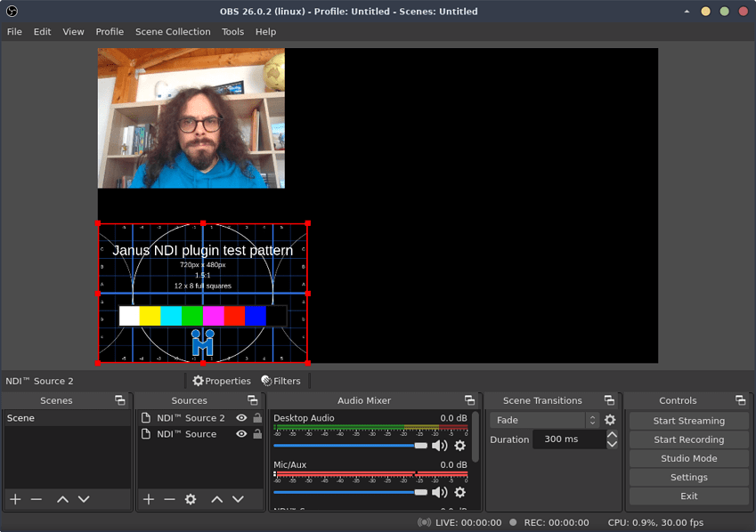The width and height of the screenshot is (756, 532).
Task: Open the Profile menu
Action: click(x=110, y=32)
